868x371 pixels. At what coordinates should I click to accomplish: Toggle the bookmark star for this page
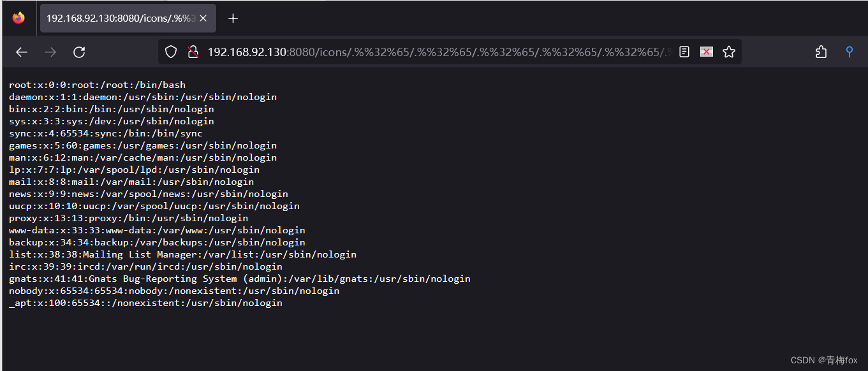pos(729,52)
